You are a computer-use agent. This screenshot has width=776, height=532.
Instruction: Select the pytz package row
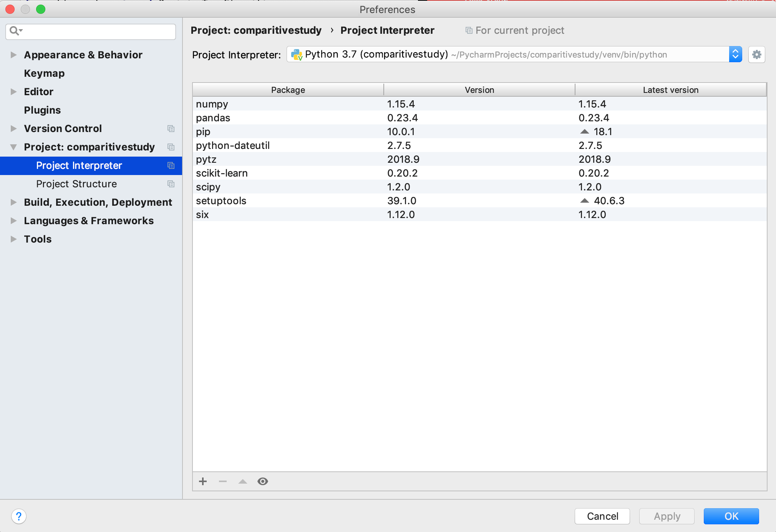click(479, 159)
